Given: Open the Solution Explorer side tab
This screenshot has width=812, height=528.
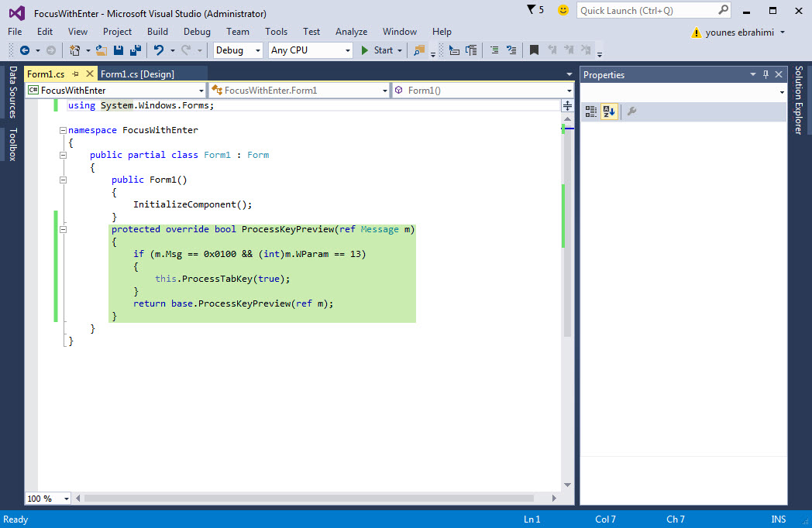Looking at the screenshot, I should coord(799,101).
